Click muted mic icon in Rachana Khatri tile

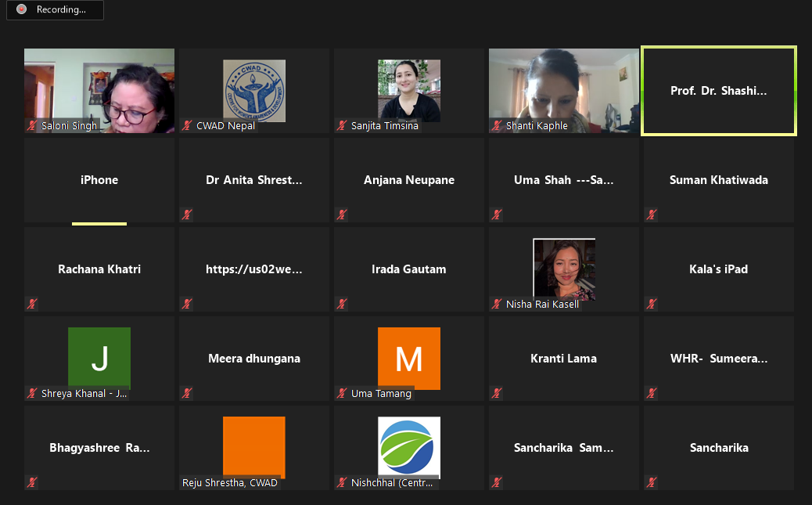(32, 304)
